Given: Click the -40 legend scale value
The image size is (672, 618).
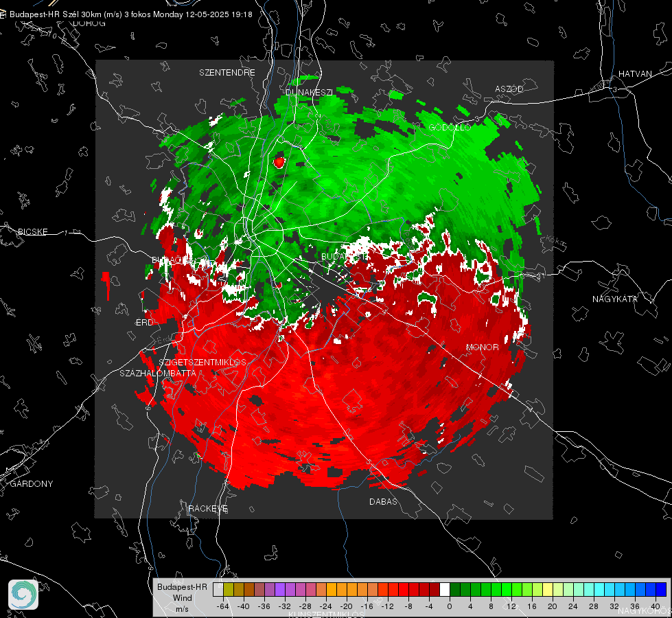Looking at the screenshot, I should tap(244, 606).
